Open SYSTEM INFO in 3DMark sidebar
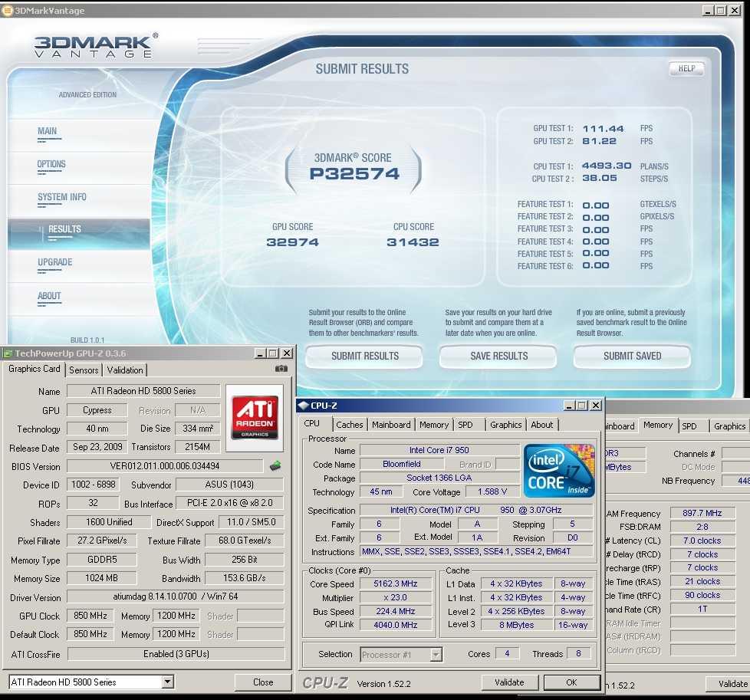The width and height of the screenshot is (750, 700). click(x=61, y=197)
